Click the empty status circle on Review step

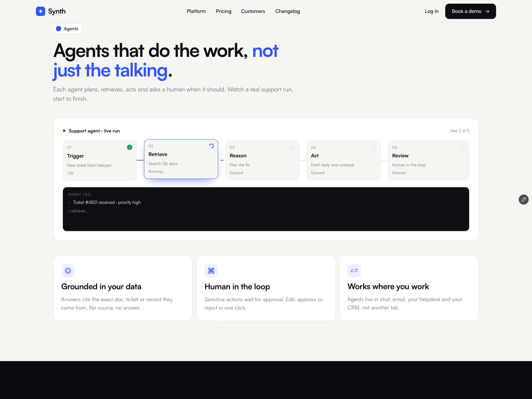click(463, 147)
